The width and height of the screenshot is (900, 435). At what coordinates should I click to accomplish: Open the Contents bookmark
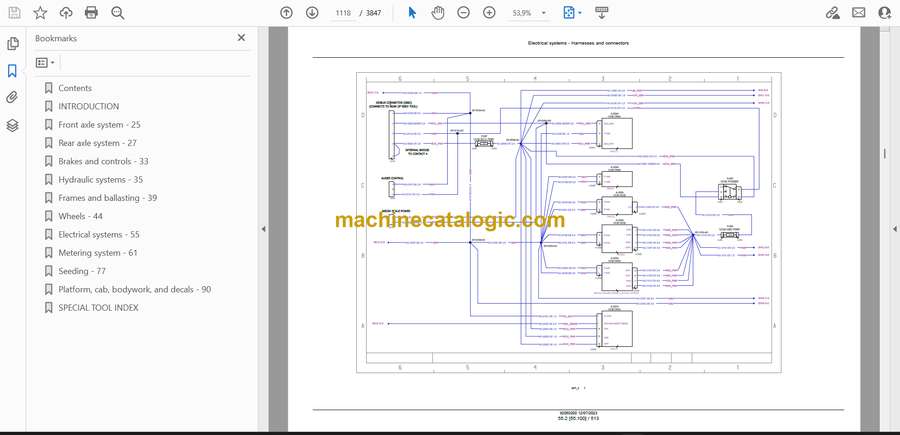pos(75,88)
